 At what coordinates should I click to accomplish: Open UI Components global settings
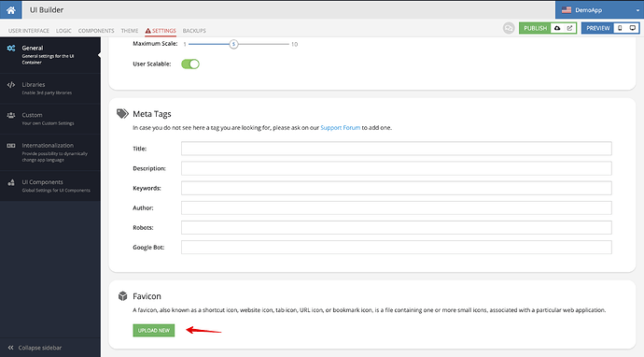(50, 186)
